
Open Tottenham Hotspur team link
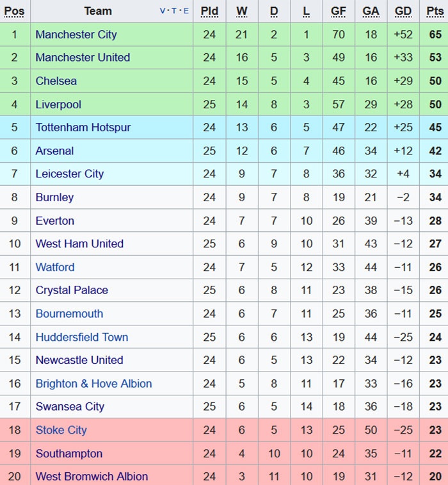tap(83, 127)
